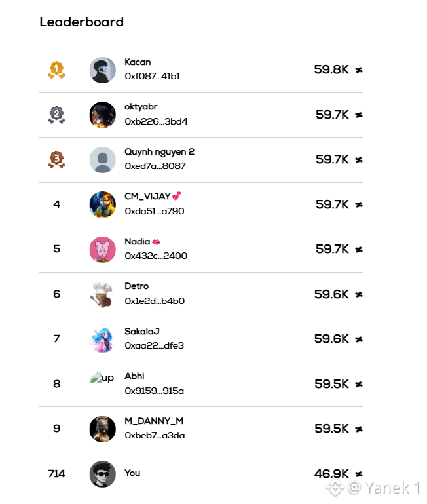Screen dimensions: 427x504
Task: Click Nadia's pink avatar
Action: click(102, 250)
